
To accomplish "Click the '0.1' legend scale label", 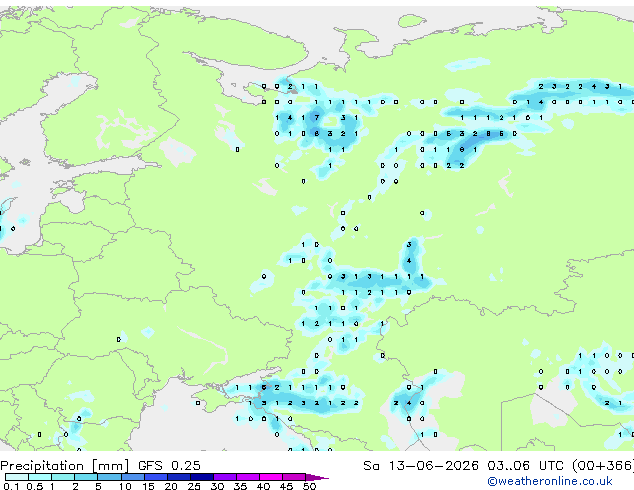I will [12, 486].
